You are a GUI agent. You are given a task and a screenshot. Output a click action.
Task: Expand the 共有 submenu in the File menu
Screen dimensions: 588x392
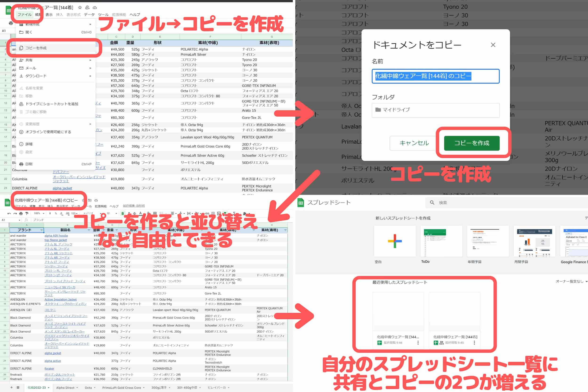click(x=56, y=60)
